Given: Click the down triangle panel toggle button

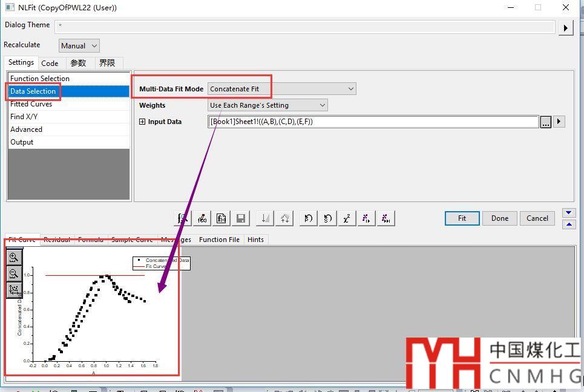Looking at the screenshot, I should (569, 213).
